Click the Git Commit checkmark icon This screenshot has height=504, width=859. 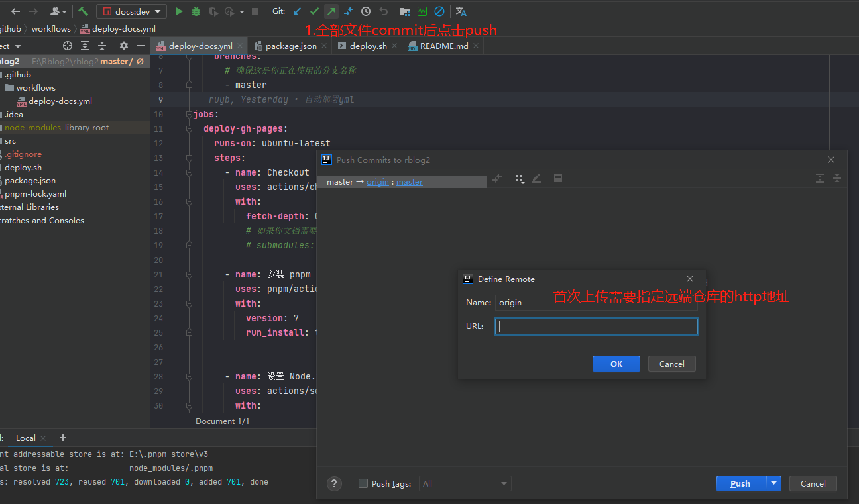[314, 11]
